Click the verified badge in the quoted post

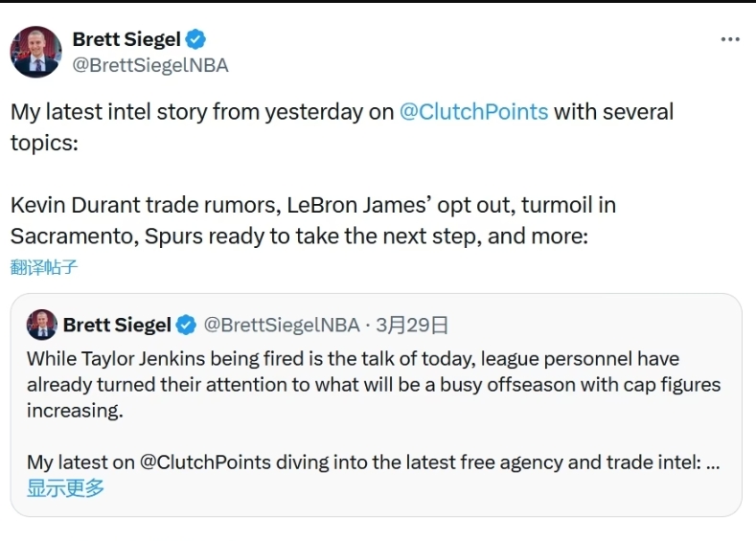pos(188,326)
